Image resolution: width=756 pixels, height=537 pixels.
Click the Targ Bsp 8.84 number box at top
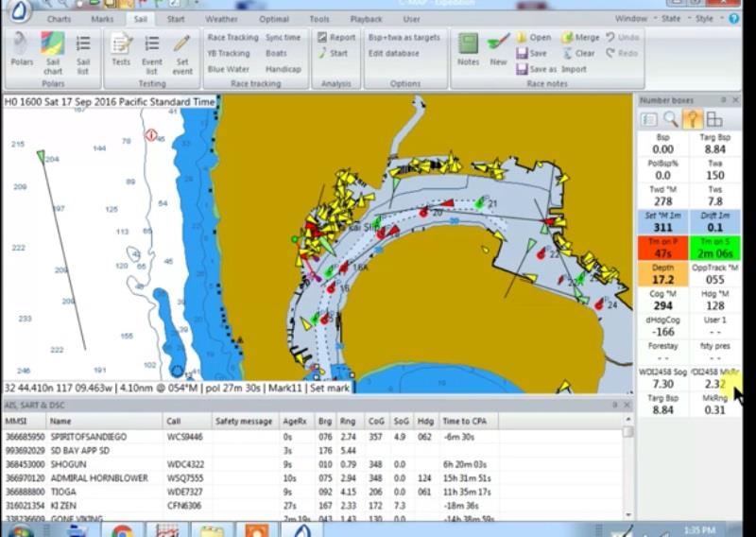[714, 144]
